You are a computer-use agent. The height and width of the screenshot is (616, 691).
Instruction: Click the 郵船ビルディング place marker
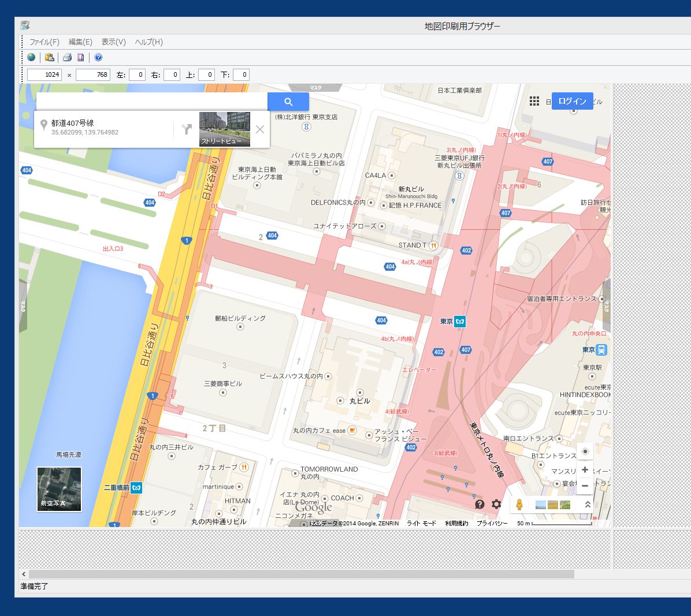pyautogui.click(x=240, y=327)
